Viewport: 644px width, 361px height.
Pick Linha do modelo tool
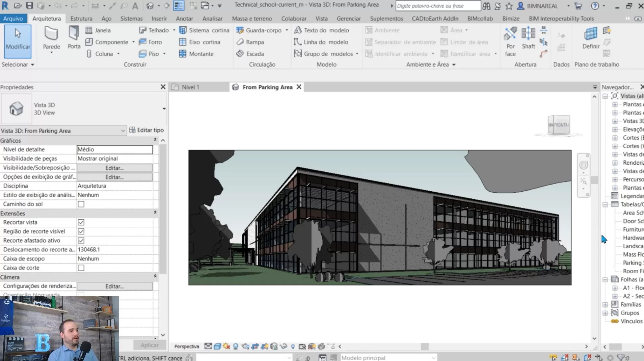coord(321,42)
